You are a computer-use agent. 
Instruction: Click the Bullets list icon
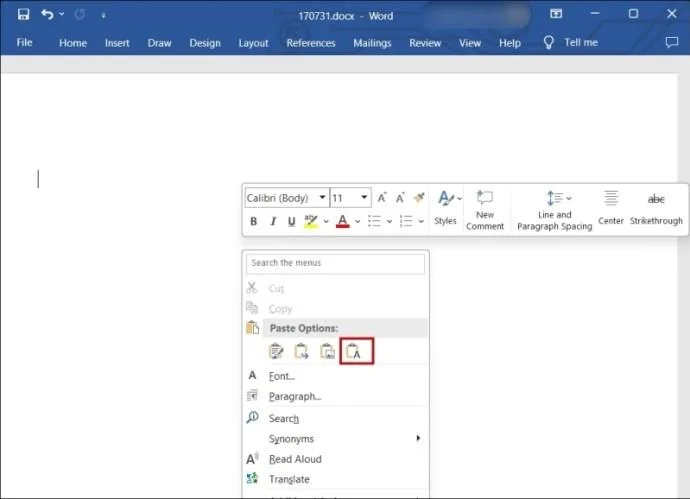pyautogui.click(x=374, y=221)
